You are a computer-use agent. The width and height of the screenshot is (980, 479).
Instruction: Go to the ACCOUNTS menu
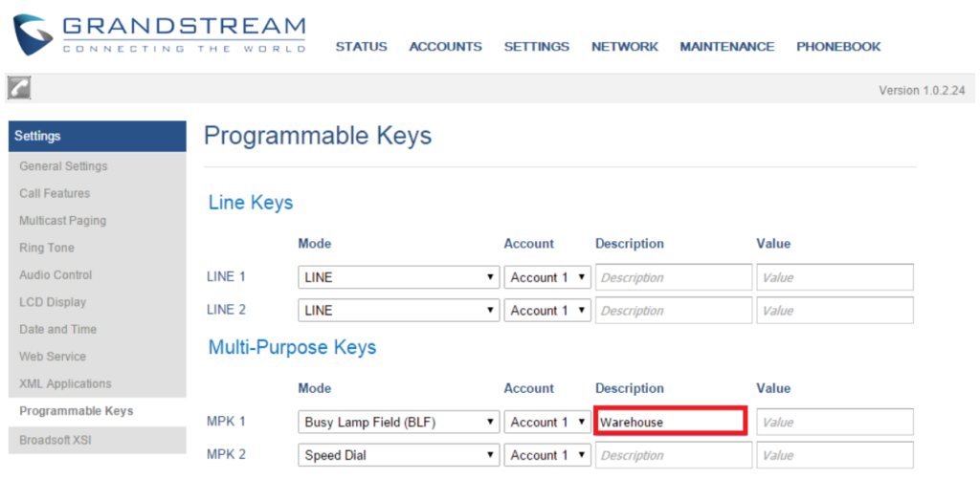pos(446,47)
